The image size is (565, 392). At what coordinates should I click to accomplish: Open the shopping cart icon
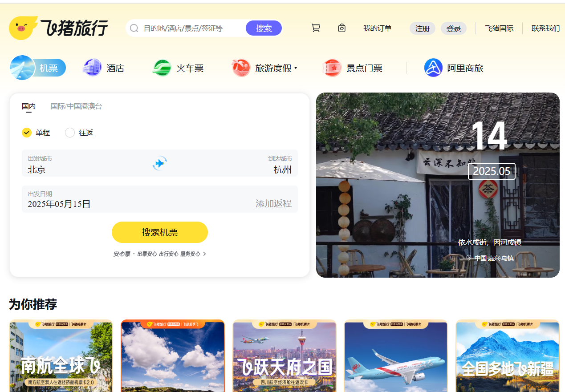(x=316, y=28)
